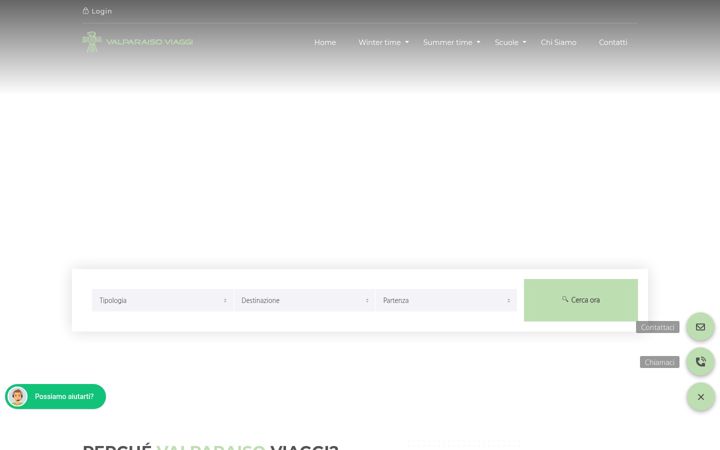Screen dimensions: 720x450
Task: Click the Cerca ora search button
Action: (x=581, y=300)
